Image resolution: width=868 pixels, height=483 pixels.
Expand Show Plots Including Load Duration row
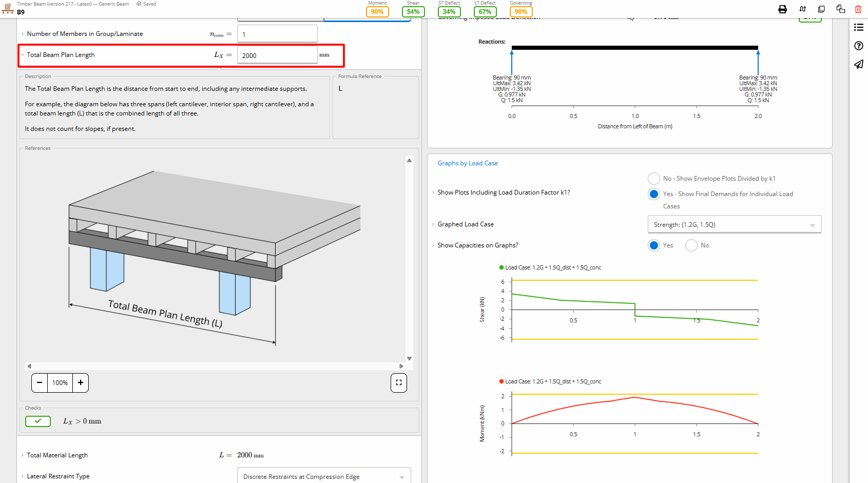tap(433, 192)
